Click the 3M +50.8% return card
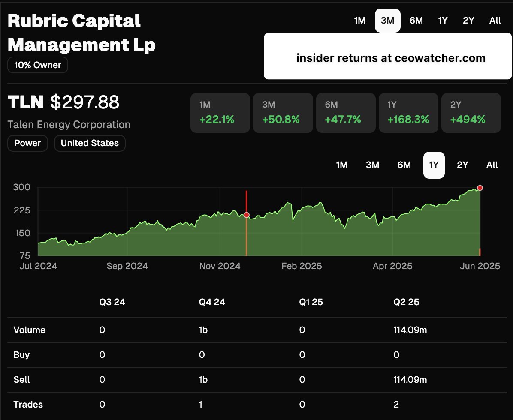513x420 pixels. pos(283,113)
